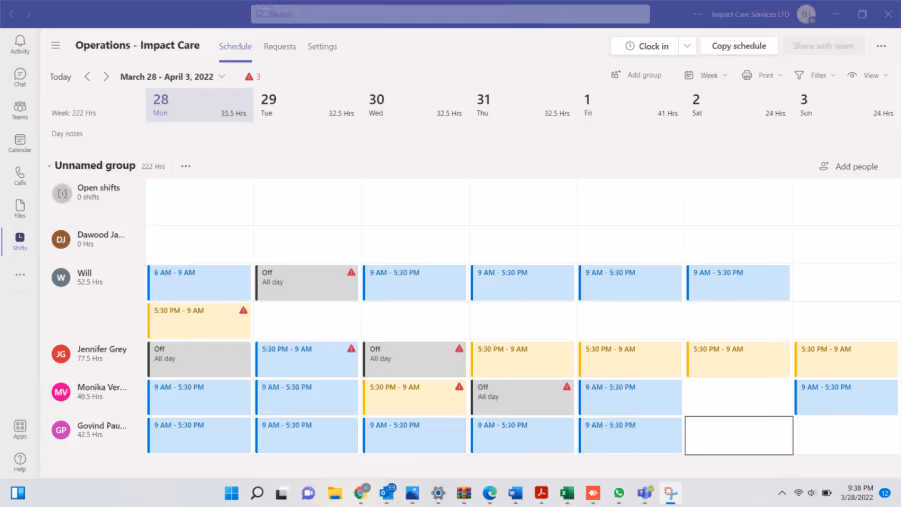Open more options next to Share with team

point(881,46)
